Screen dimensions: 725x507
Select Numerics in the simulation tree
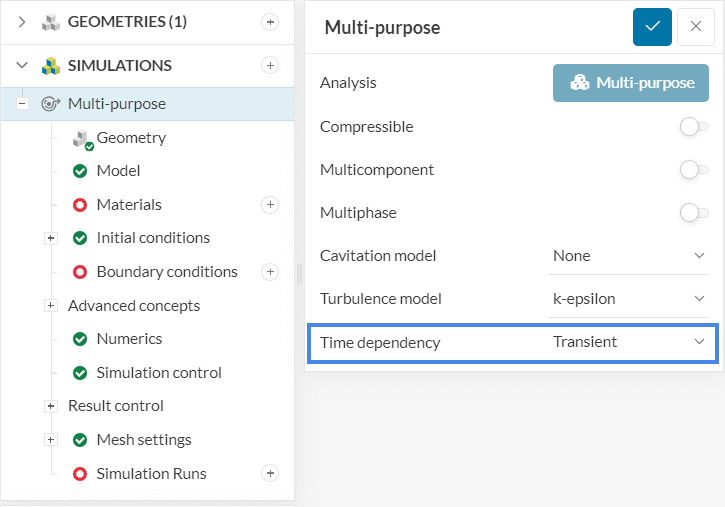click(129, 339)
